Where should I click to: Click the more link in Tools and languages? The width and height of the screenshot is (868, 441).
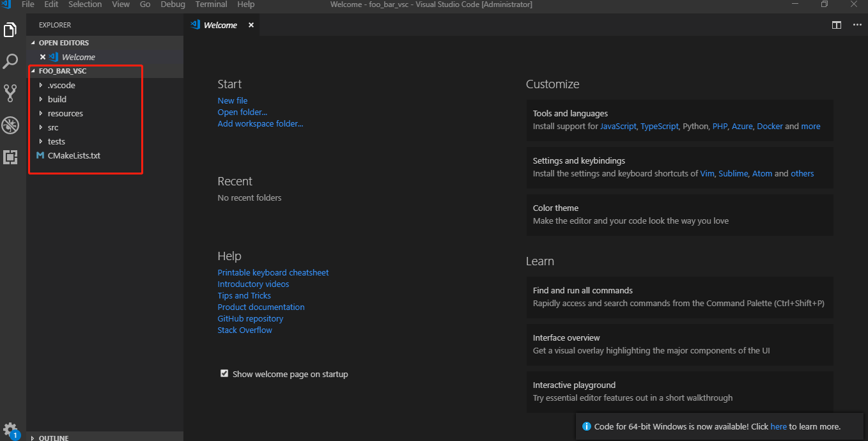pos(810,126)
